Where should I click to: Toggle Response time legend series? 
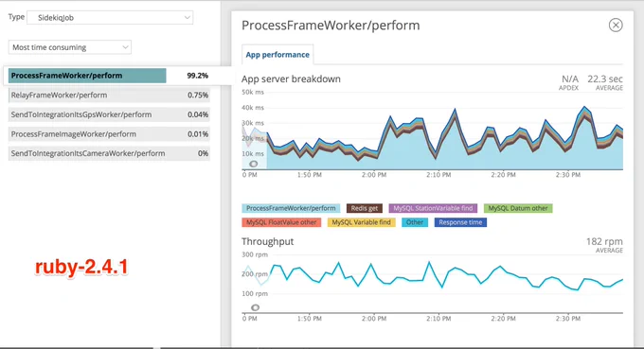point(460,222)
